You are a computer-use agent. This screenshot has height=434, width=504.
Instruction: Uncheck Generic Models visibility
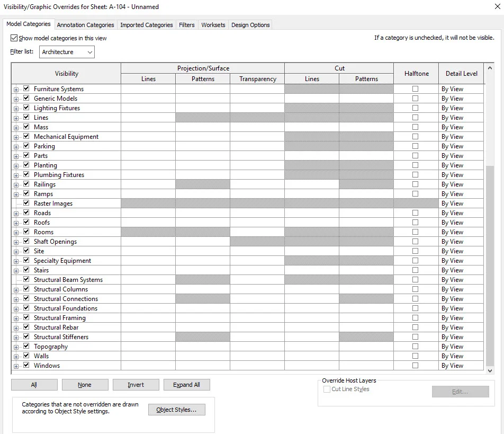26,98
